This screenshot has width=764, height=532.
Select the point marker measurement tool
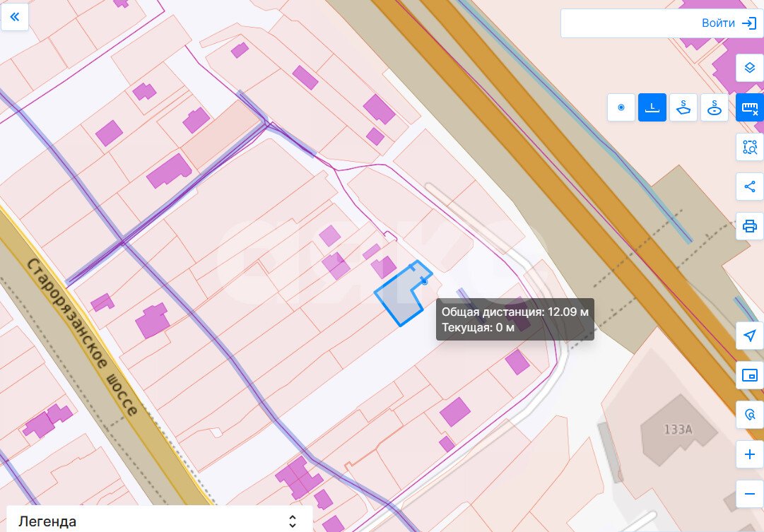(621, 107)
